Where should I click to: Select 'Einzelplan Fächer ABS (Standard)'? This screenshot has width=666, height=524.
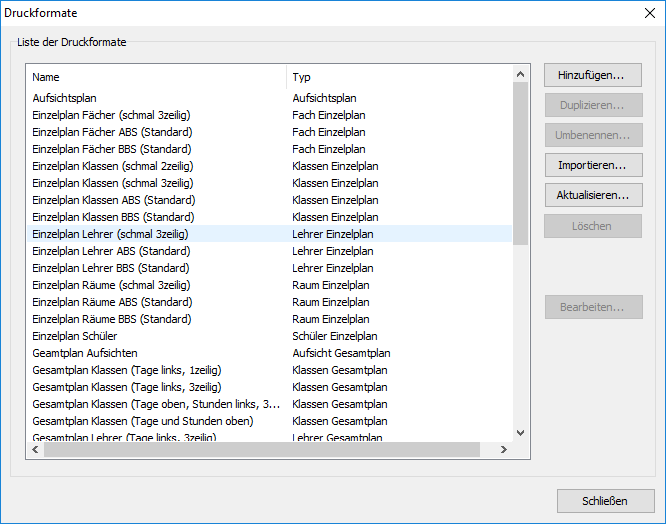[112, 132]
